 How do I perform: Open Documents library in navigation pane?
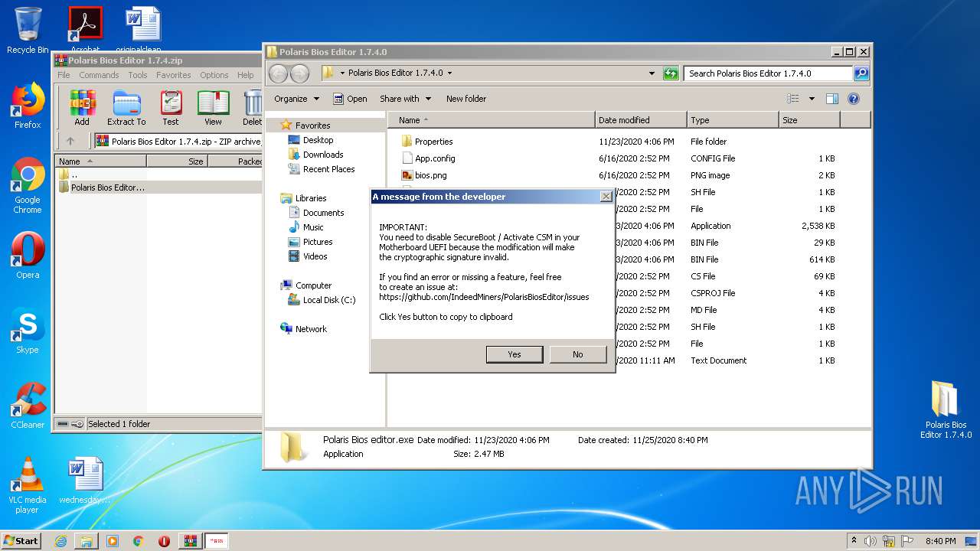click(323, 213)
